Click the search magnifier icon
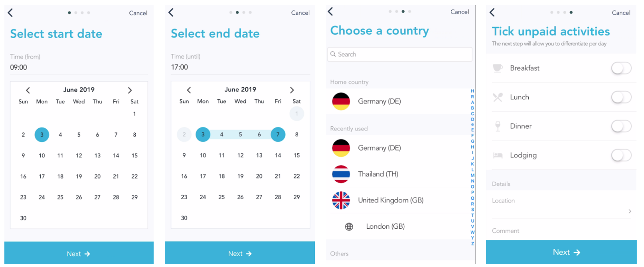This screenshot has width=644, height=267. [333, 54]
